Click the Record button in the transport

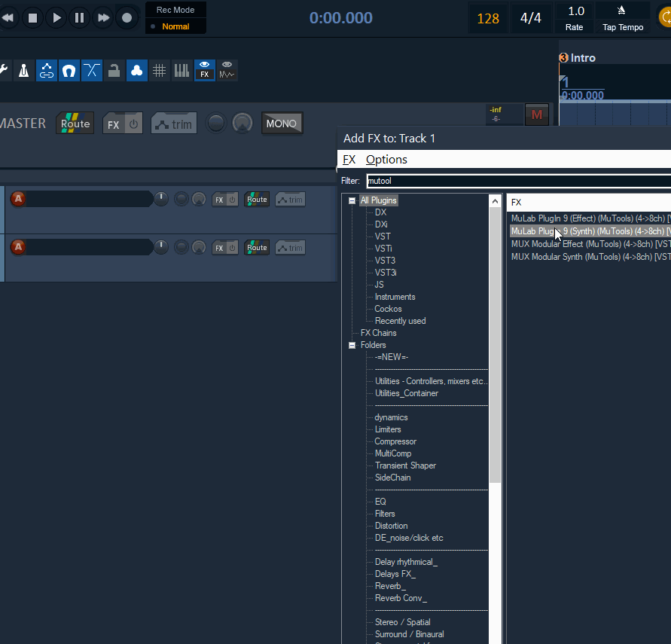(127, 17)
